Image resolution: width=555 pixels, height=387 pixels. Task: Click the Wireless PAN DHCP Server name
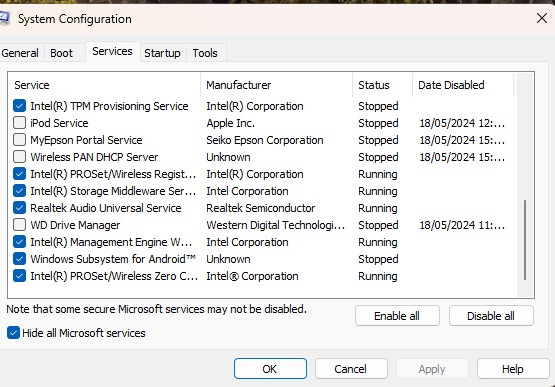pyautogui.click(x=94, y=157)
